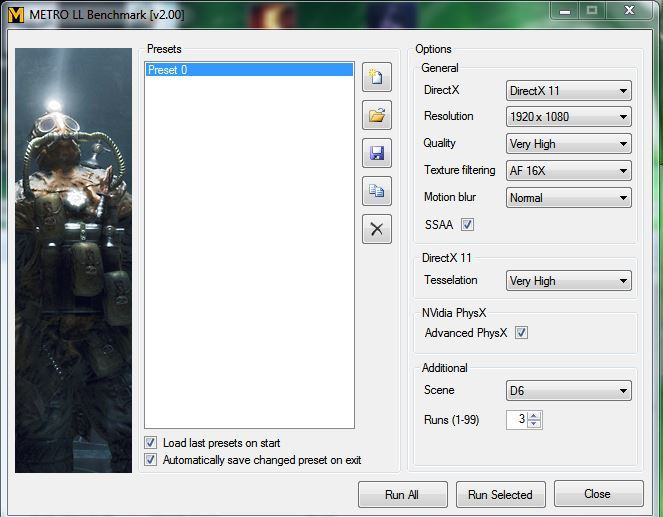Uncheck Load last presets on start
Image resolution: width=663 pixels, height=517 pixels.
151,443
